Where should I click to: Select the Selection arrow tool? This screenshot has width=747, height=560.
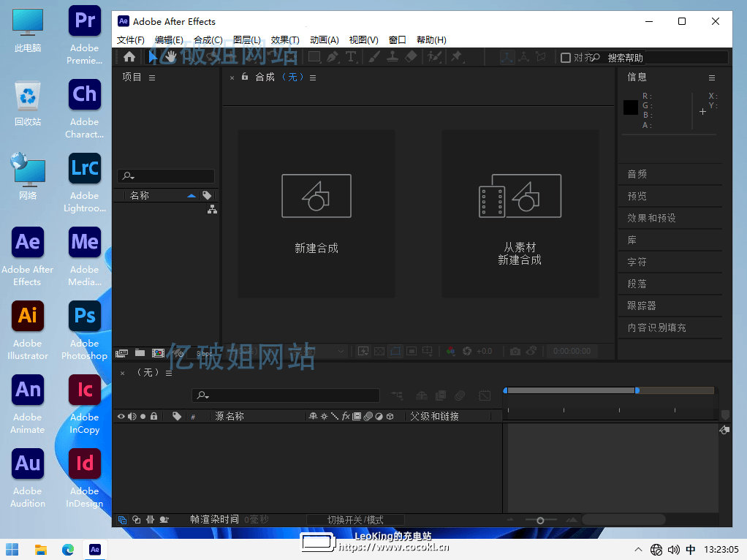tap(153, 57)
